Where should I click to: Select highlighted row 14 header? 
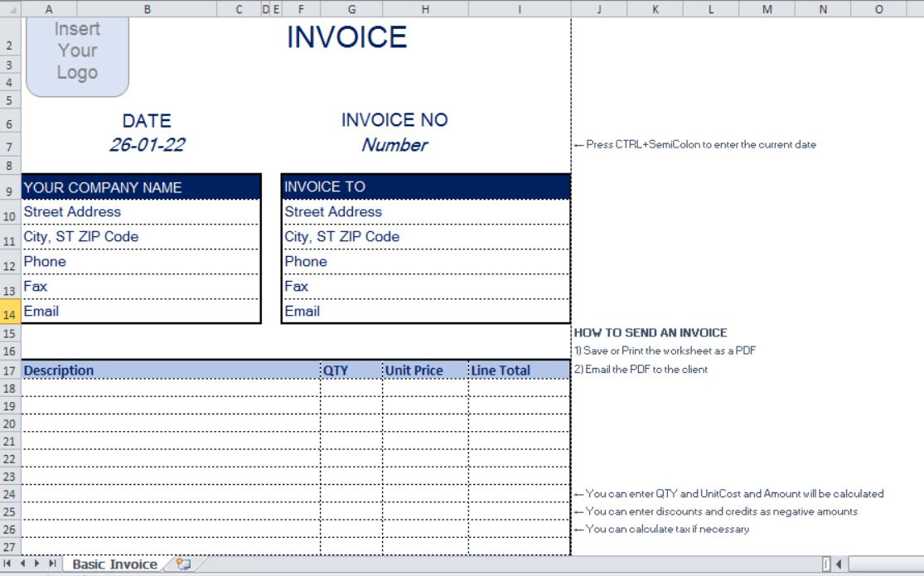[10, 312]
